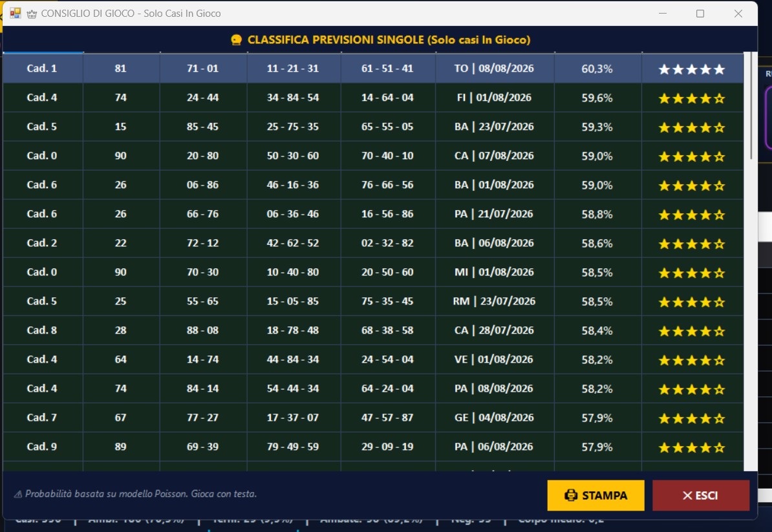
Task: Click the star rating for FI 01/08/2026
Action: pos(692,98)
